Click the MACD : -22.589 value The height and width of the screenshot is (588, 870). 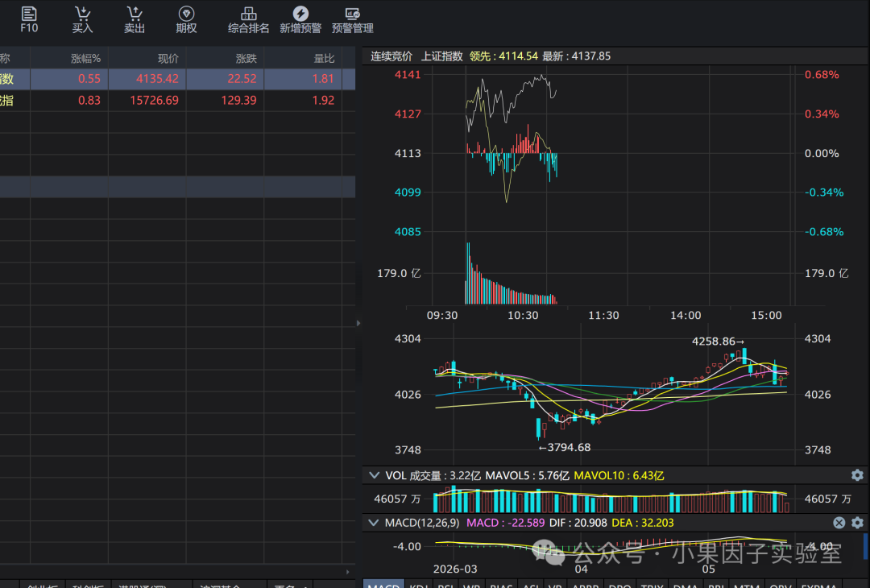click(505, 523)
